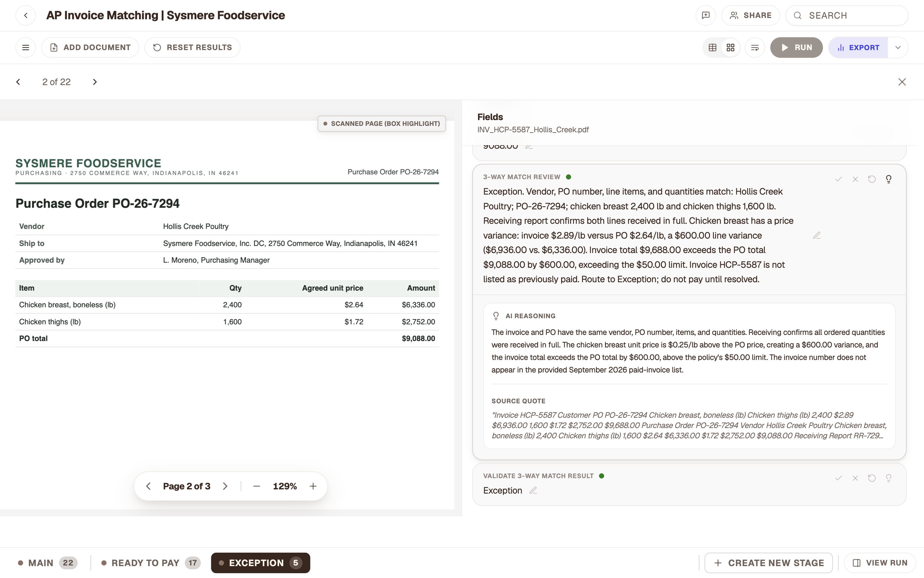
Task: Go to previous PDF page
Action: 149,486
